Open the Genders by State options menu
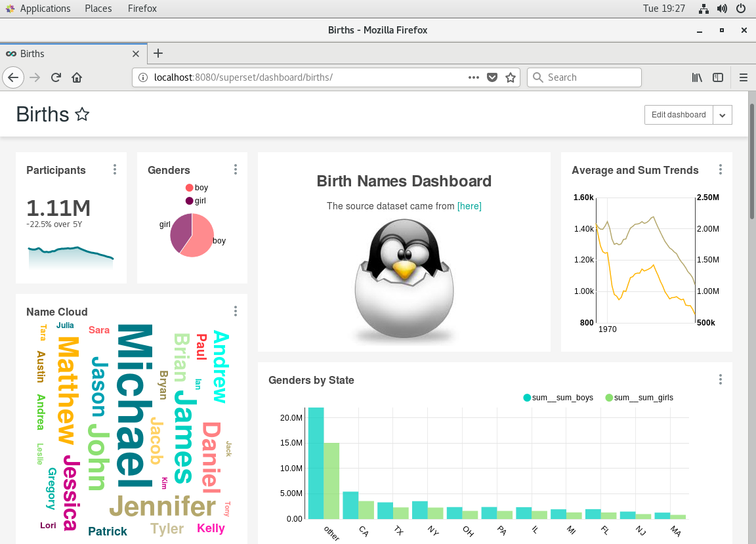 (x=720, y=379)
